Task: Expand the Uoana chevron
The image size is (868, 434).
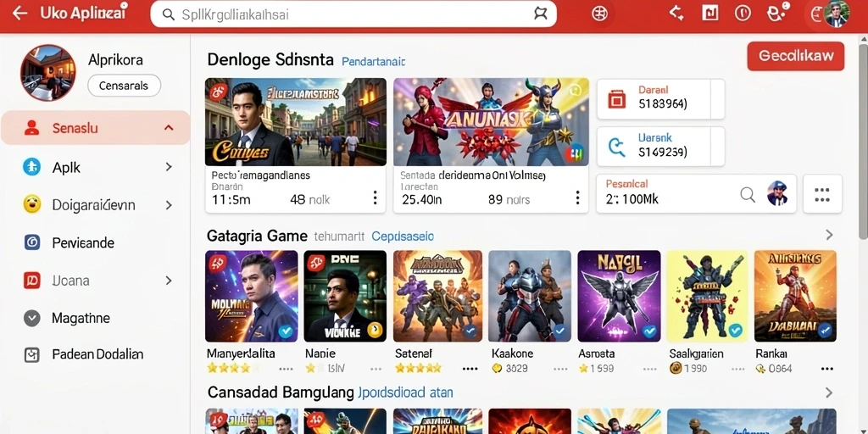Action: 169,281
